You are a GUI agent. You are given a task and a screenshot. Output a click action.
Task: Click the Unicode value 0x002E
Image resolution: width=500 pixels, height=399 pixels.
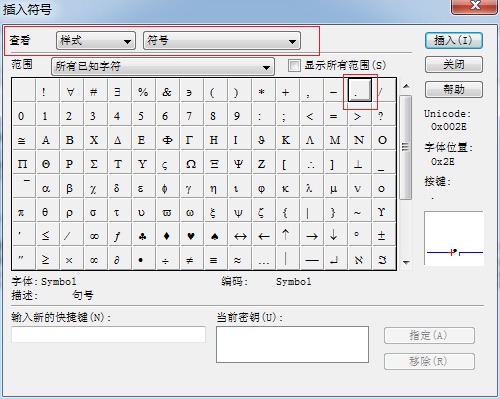pos(449,127)
